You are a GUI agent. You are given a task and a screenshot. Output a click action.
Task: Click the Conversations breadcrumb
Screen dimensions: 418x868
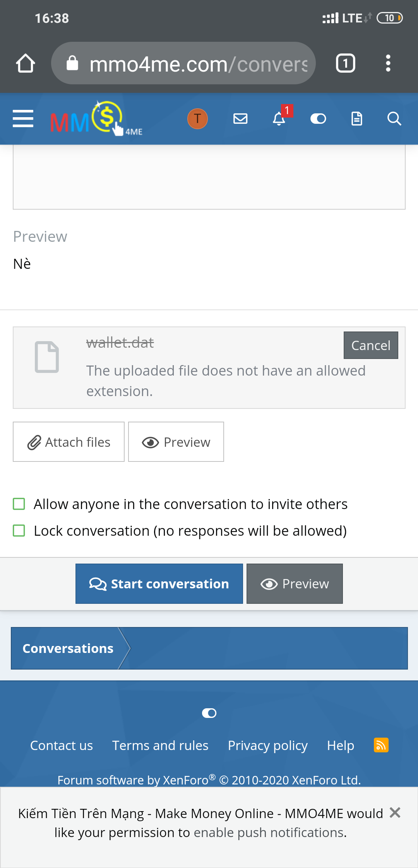click(x=68, y=648)
